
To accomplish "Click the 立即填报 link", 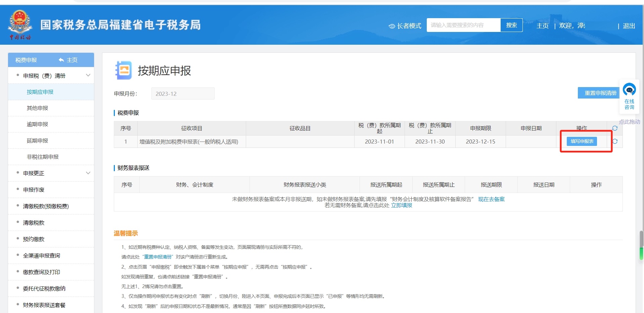I will point(401,205).
